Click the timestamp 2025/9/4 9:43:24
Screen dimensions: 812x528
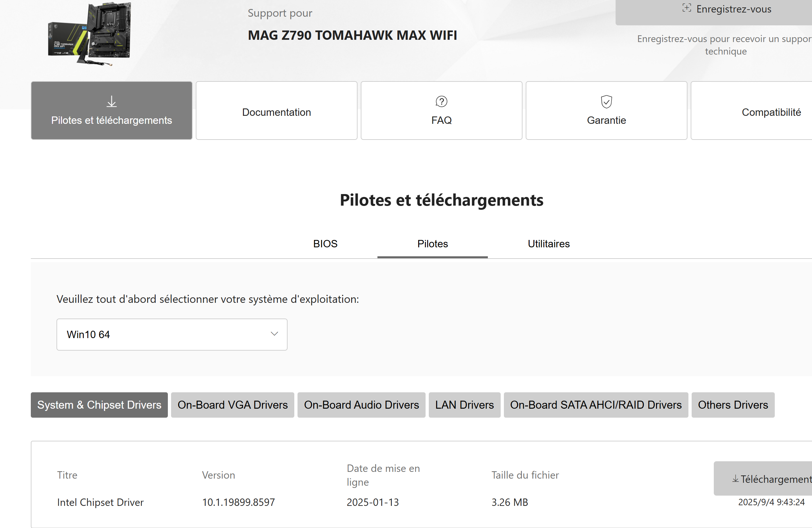pyautogui.click(x=771, y=502)
